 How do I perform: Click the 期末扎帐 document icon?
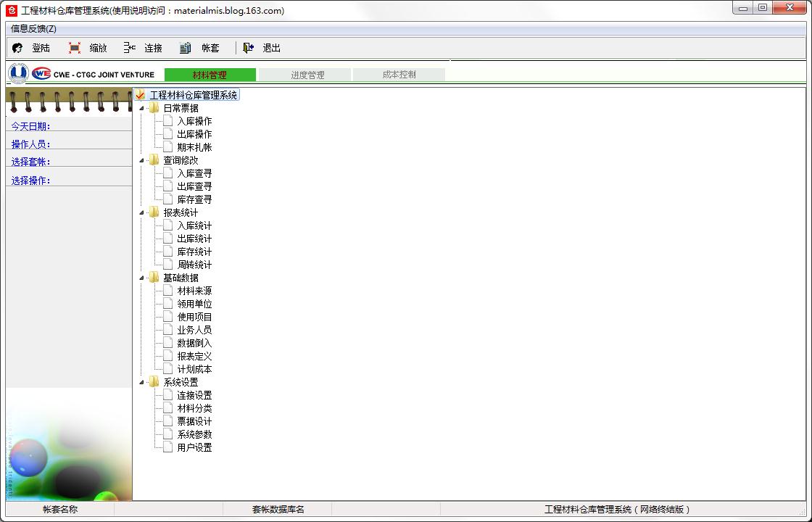[x=167, y=146]
